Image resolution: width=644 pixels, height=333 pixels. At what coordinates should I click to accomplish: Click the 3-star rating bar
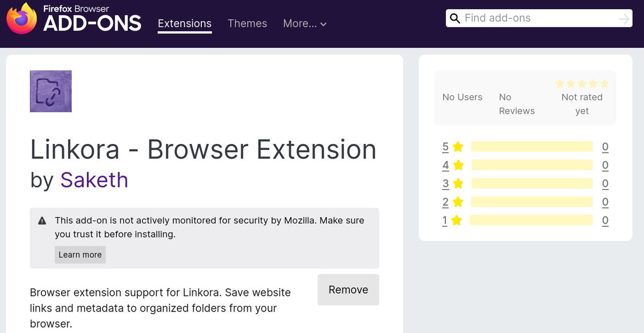tap(532, 184)
